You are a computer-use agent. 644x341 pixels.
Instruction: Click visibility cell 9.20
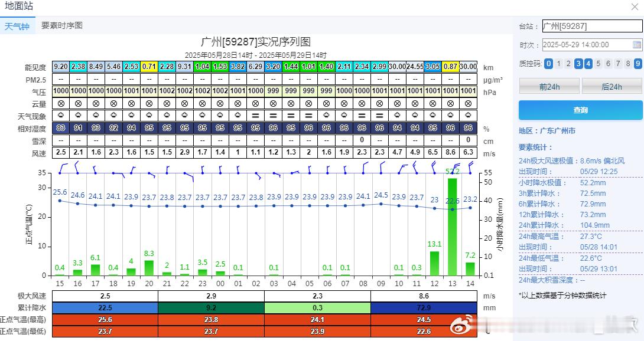coord(61,66)
